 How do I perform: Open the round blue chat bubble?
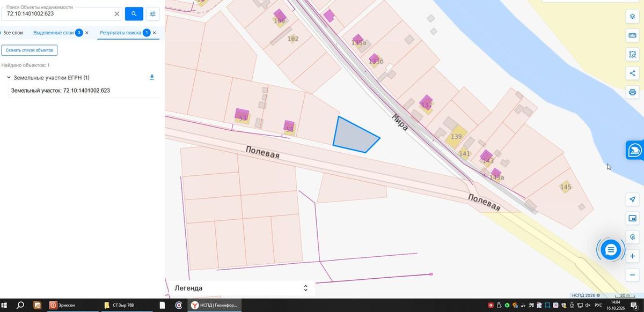(611, 249)
